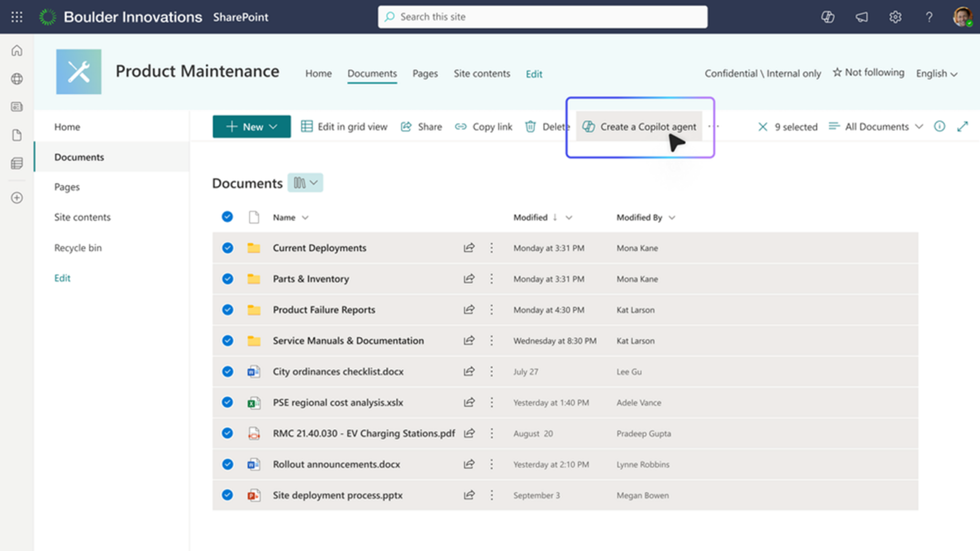
Task: Open the Product Maintenance site logo
Action: pos(78,72)
